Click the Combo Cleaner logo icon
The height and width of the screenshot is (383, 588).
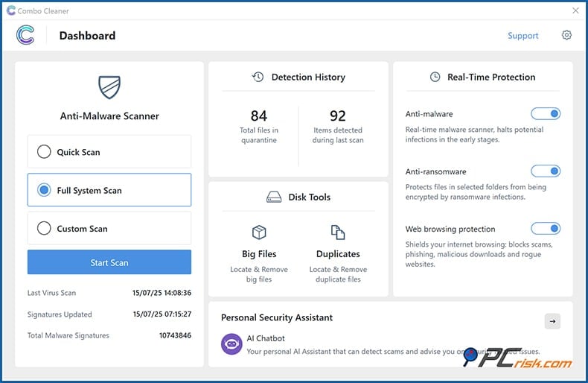[25, 35]
